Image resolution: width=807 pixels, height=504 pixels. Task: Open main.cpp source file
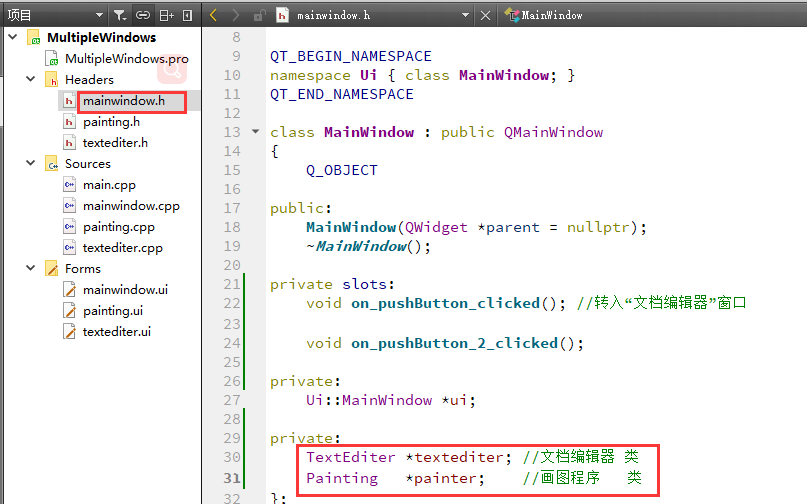tap(109, 185)
